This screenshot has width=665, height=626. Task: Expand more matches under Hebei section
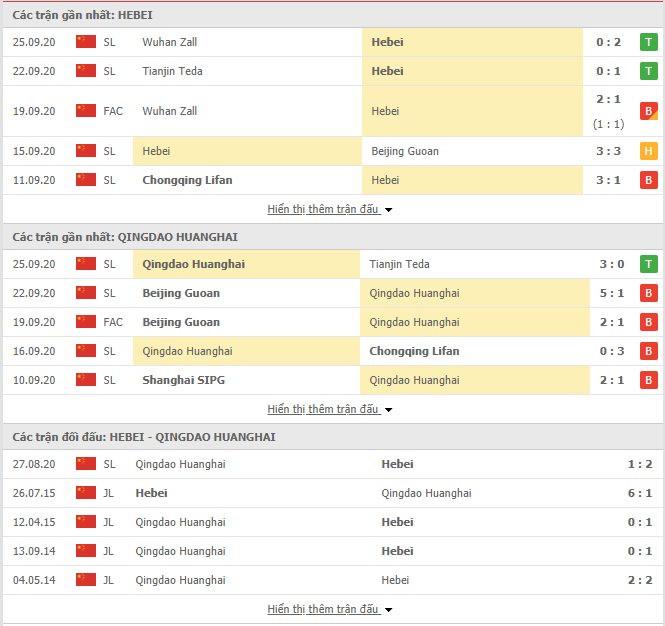330,210
